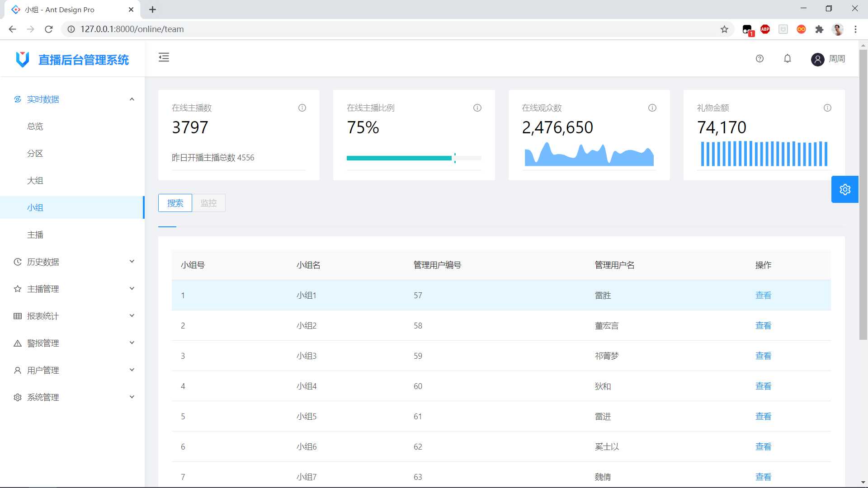Click the 昨日开播主播总数 4556 text
The height and width of the screenshot is (488, 868).
[213, 158]
